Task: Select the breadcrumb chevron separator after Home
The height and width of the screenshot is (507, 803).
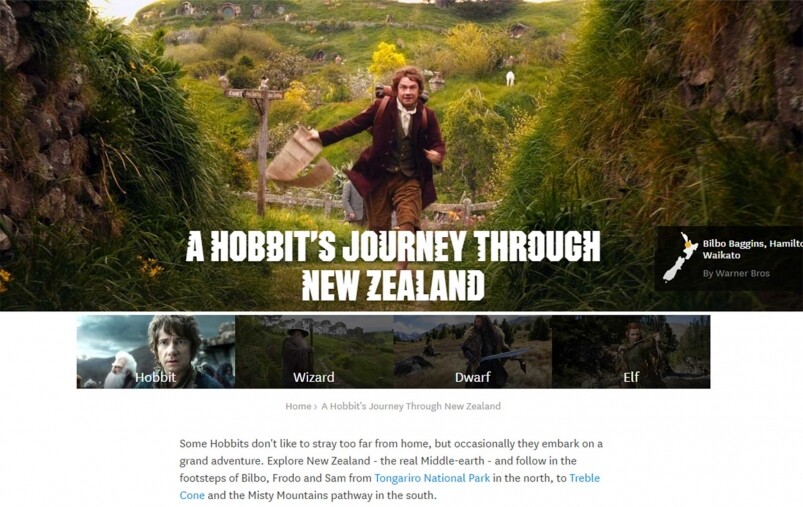Action: coord(315,407)
